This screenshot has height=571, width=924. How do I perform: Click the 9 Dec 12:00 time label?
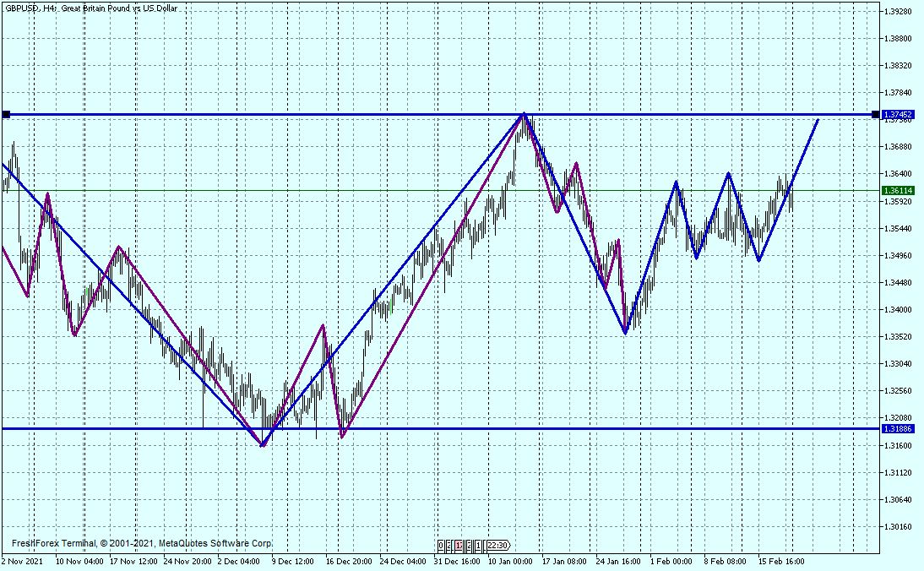pos(293,562)
